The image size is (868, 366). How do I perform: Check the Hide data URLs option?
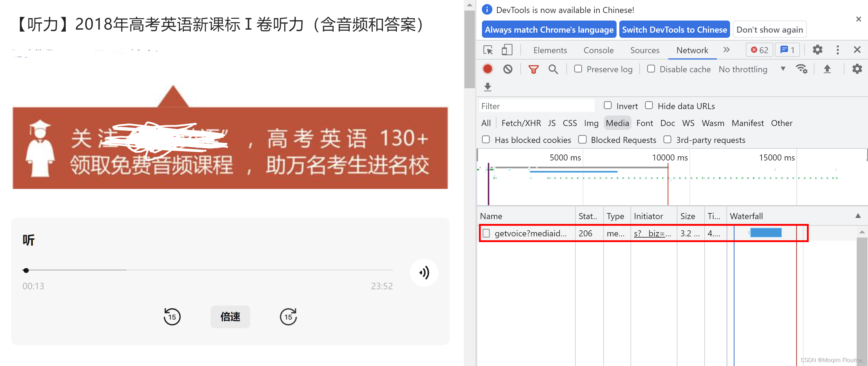(649, 105)
